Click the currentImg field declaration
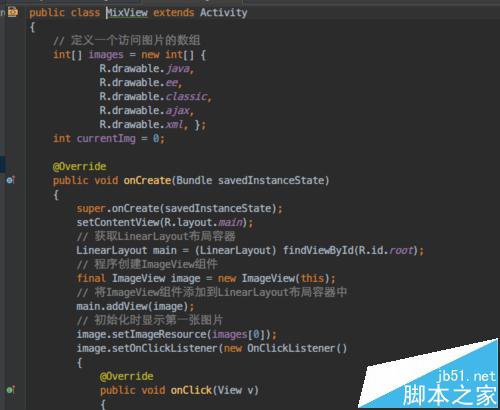 click(x=109, y=139)
